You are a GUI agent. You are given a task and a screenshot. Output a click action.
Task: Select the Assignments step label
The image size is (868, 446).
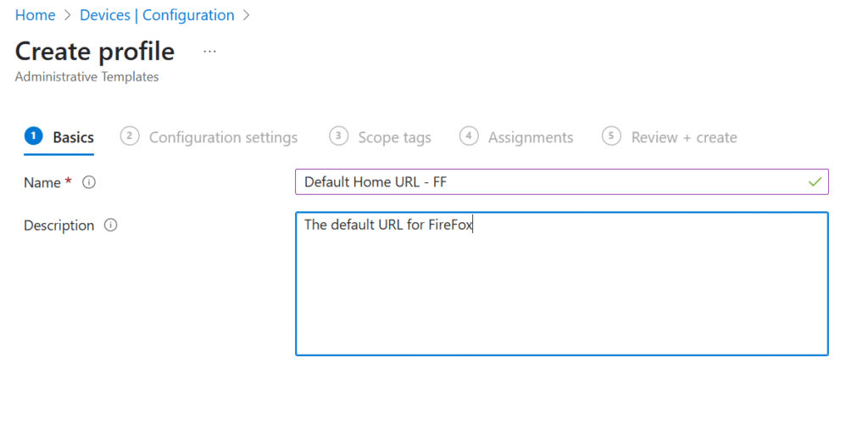531,137
